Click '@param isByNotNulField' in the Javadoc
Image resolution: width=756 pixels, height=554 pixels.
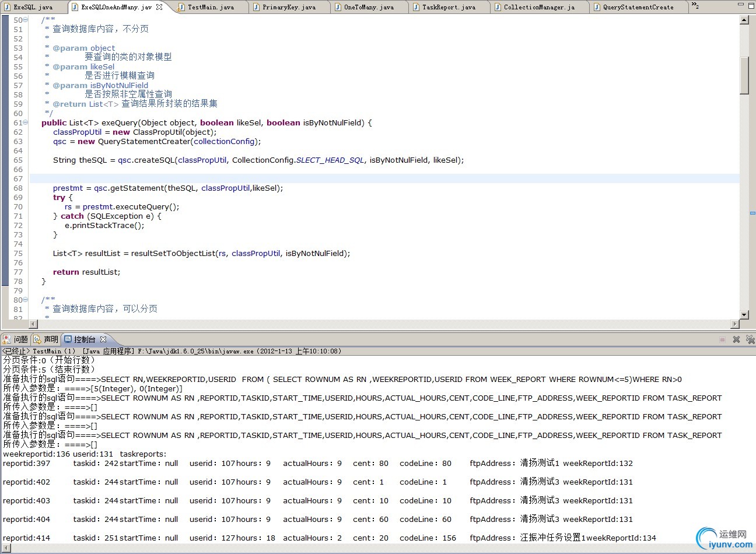pos(100,85)
